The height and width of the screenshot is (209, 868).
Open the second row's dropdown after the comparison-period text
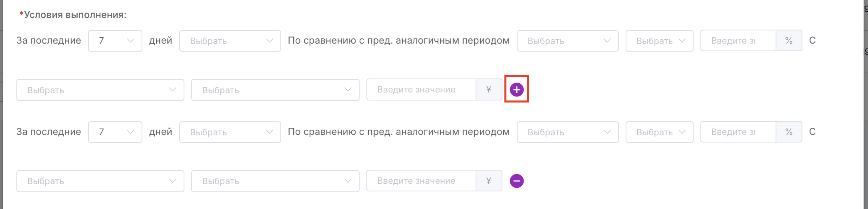click(x=568, y=132)
